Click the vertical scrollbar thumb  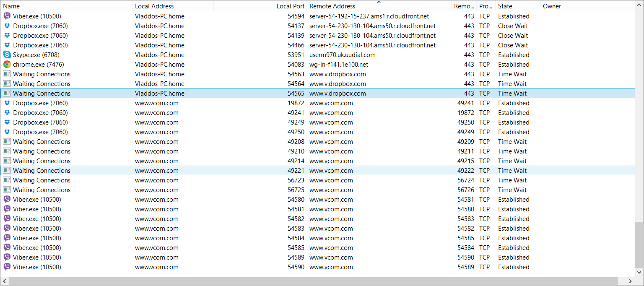tap(639, 244)
